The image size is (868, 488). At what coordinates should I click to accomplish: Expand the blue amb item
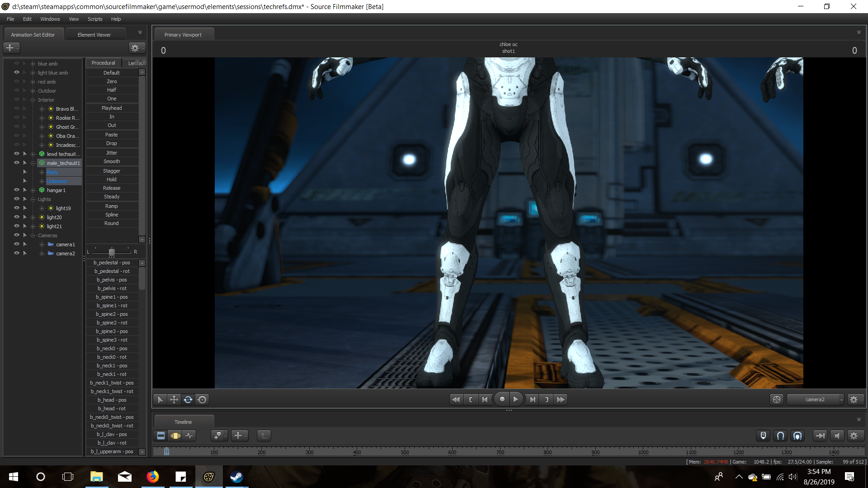pos(33,64)
